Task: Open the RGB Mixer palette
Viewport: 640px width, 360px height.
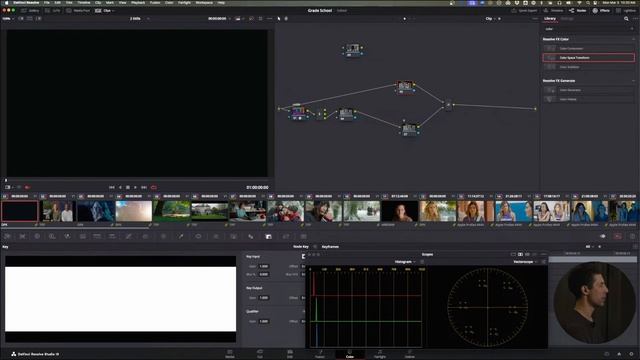Action: (67, 236)
